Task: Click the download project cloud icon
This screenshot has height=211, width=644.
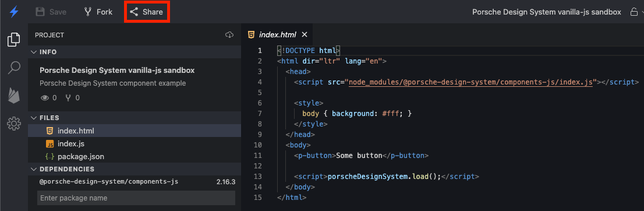Action: 229,35
